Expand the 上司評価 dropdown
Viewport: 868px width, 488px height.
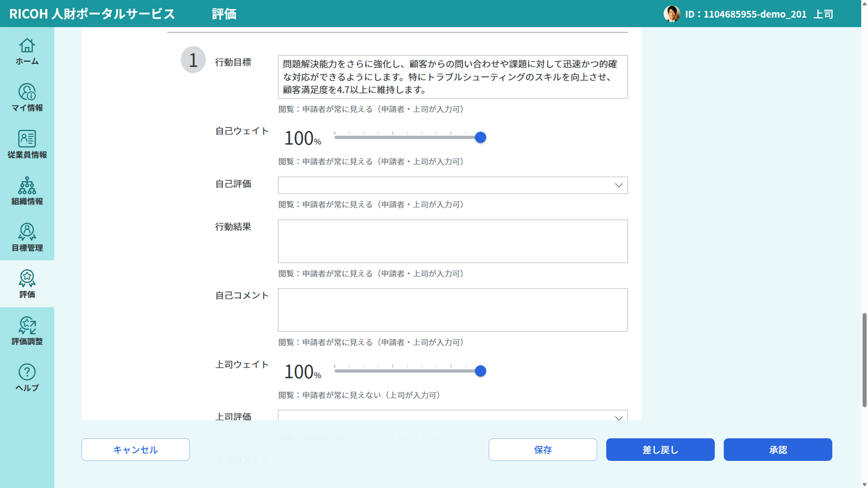(452, 416)
